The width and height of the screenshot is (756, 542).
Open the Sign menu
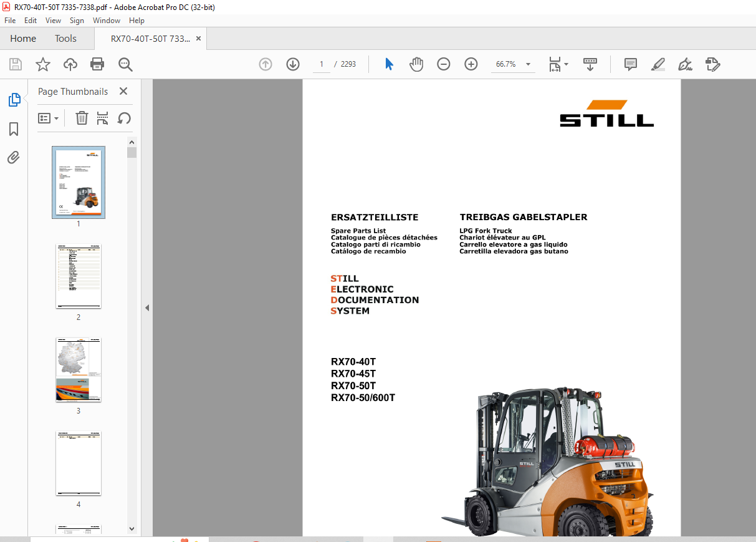pos(77,21)
